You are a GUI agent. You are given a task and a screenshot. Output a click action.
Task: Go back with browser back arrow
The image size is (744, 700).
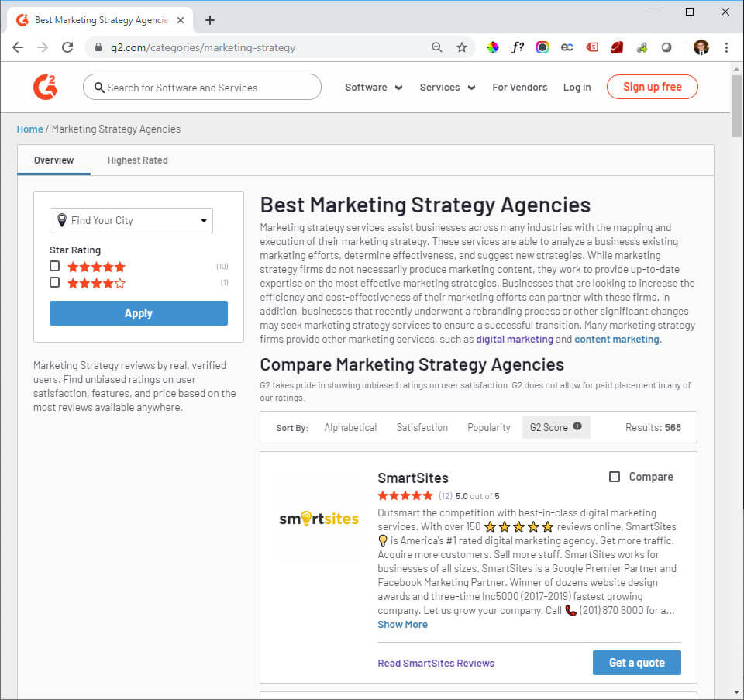[18, 47]
